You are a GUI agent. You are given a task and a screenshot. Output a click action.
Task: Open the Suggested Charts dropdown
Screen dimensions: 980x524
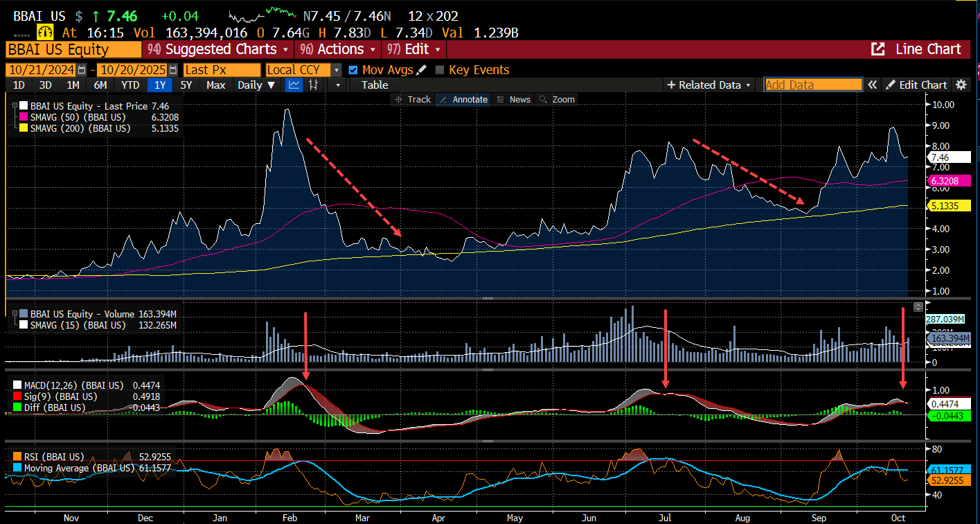pos(218,49)
